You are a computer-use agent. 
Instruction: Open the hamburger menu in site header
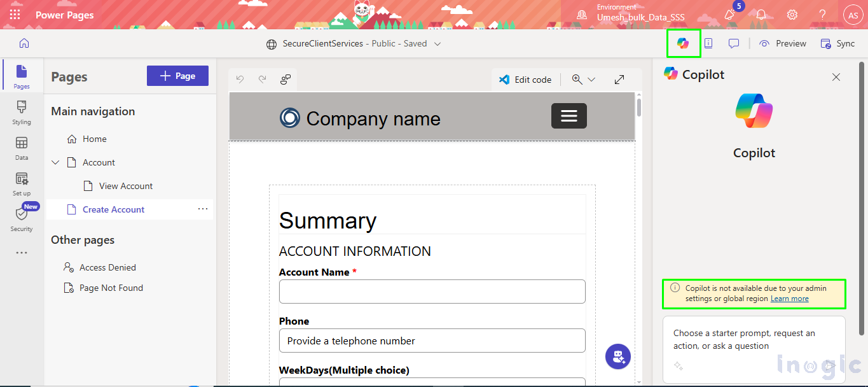pos(568,116)
